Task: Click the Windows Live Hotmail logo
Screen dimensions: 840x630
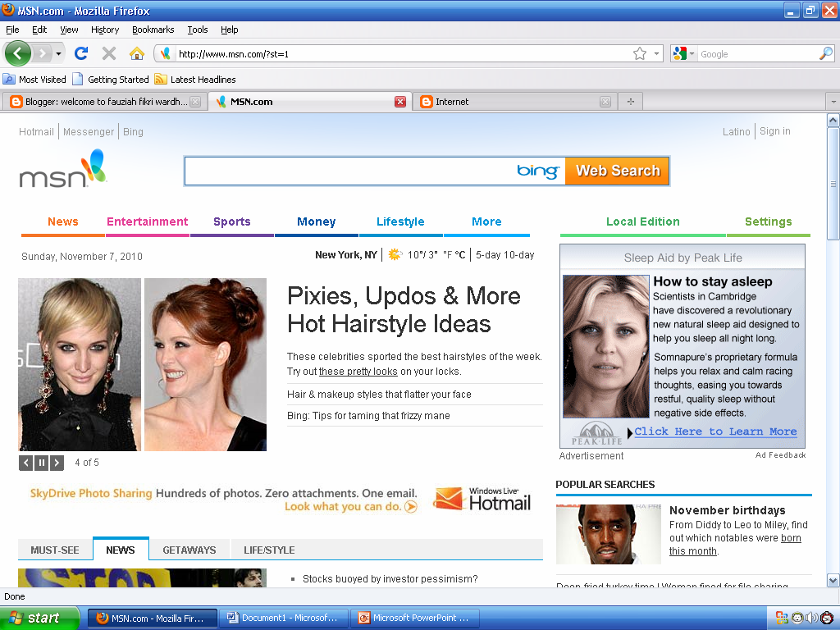Action: [x=482, y=499]
